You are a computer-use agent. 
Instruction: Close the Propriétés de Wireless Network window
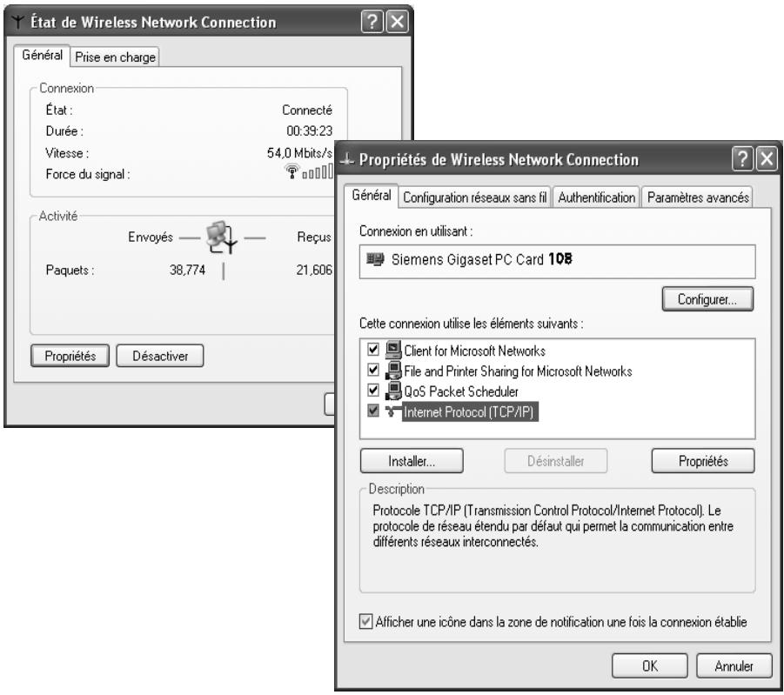pyautogui.click(x=767, y=159)
